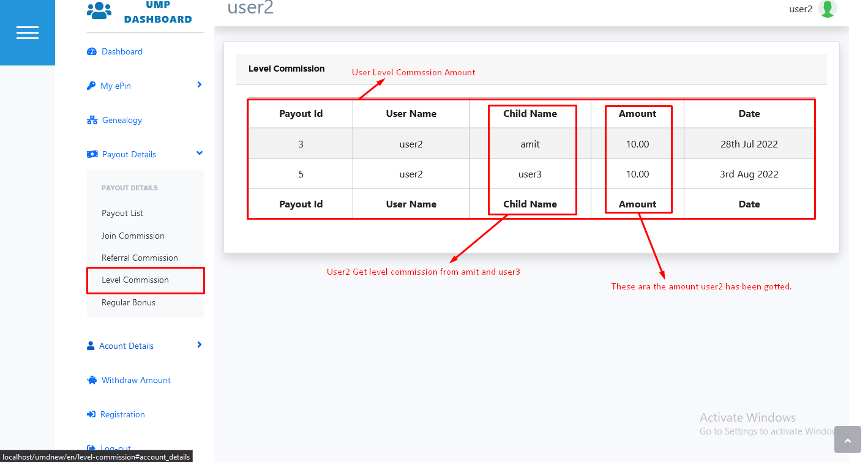Select Join Commission in the sidebar

[x=133, y=236]
